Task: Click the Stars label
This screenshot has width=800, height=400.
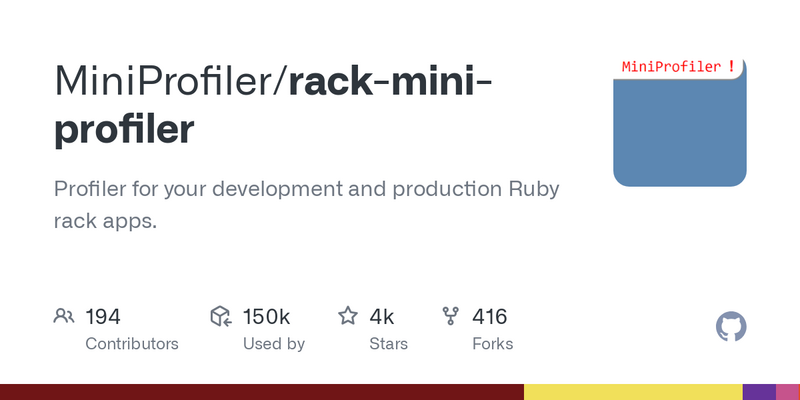Action: [388, 344]
